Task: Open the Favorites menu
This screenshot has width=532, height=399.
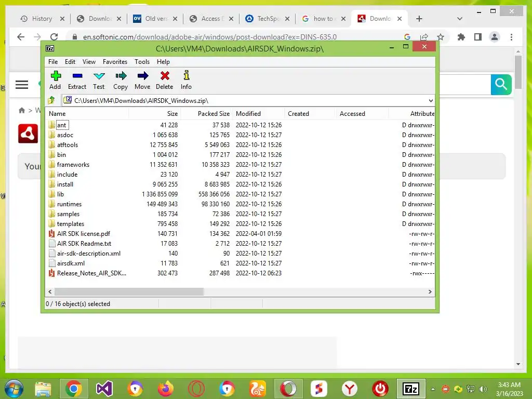Action: click(115, 62)
